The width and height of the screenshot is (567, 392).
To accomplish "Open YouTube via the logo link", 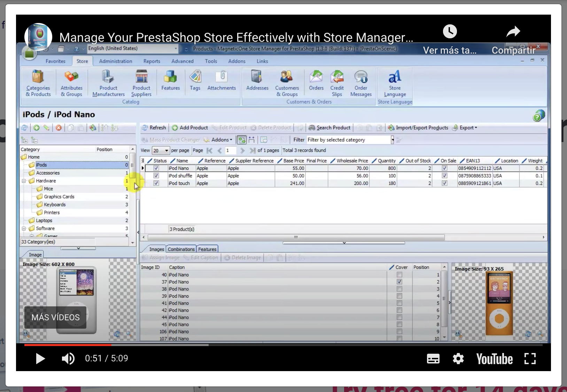I will click(x=494, y=359).
